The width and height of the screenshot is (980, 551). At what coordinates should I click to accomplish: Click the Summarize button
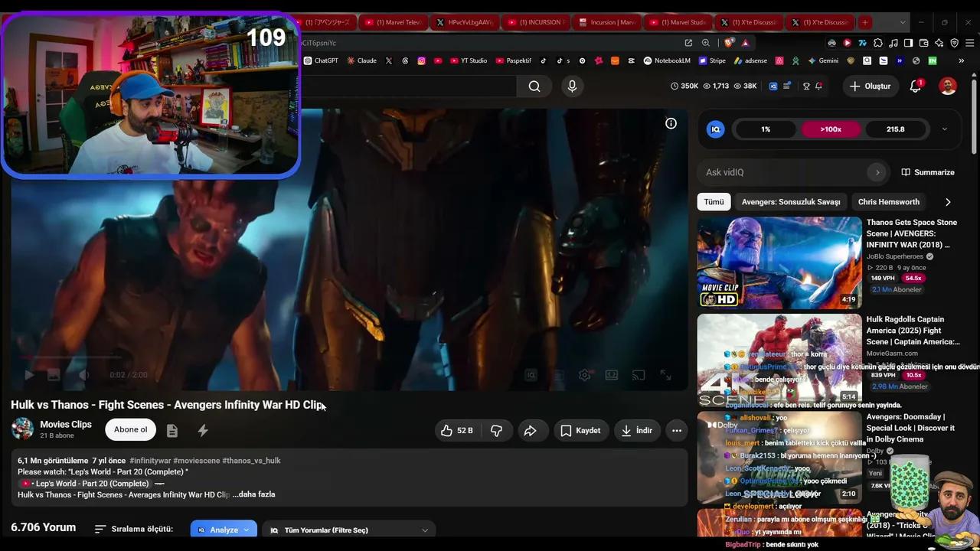coord(928,172)
